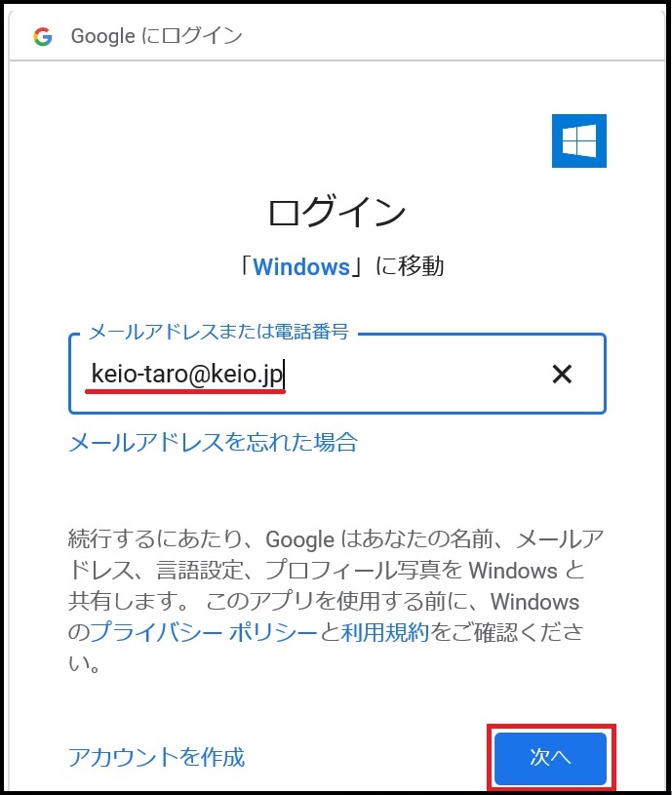This screenshot has width=672, height=795.
Task: Open the 利用規約 terms link
Action: pos(385,632)
